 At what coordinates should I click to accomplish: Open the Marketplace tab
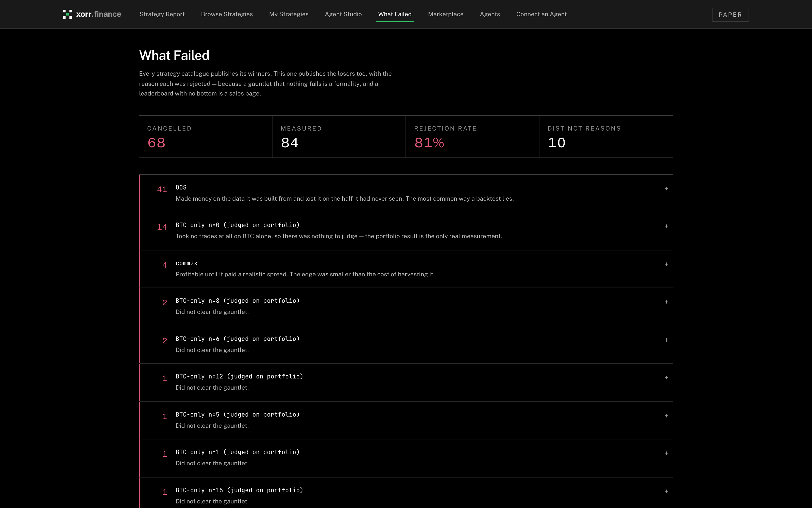(x=446, y=14)
